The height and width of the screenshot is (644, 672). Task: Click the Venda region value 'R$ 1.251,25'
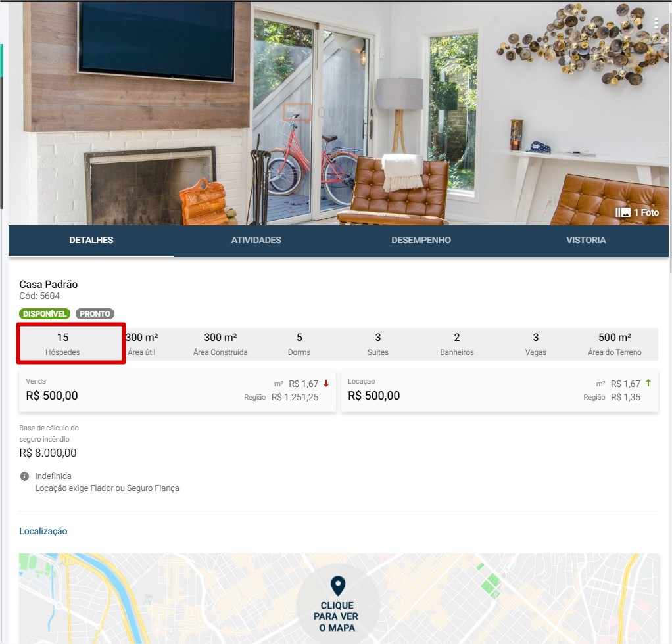pyautogui.click(x=295, y=398)
